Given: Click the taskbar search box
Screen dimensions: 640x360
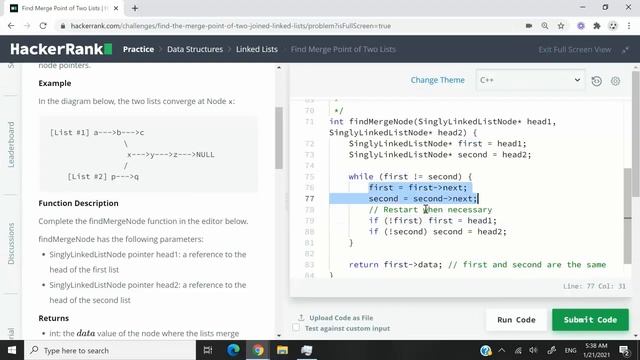Looking at the screenshot, I should click(x=110, y=350).
